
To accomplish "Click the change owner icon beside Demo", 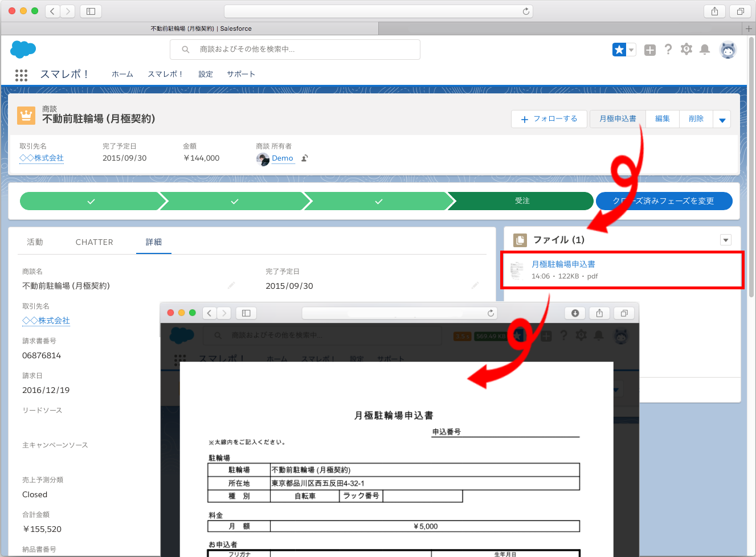I will click(305, 158).
